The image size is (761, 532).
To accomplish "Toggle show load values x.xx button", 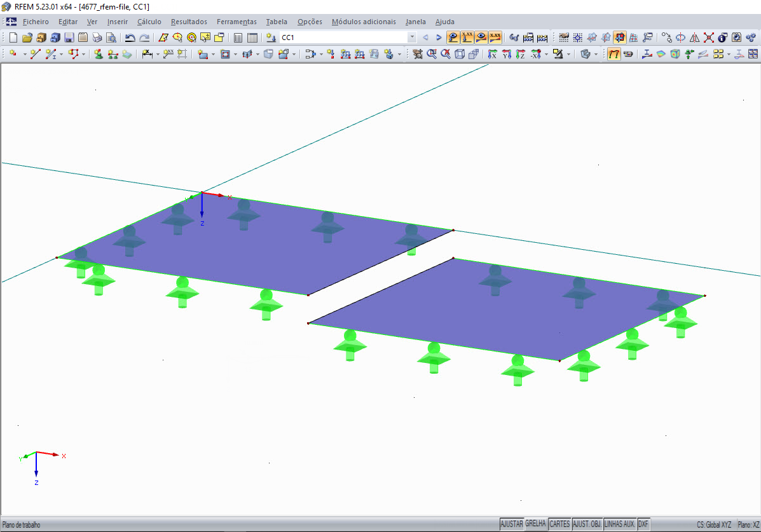I will click(x=467, y=38).
